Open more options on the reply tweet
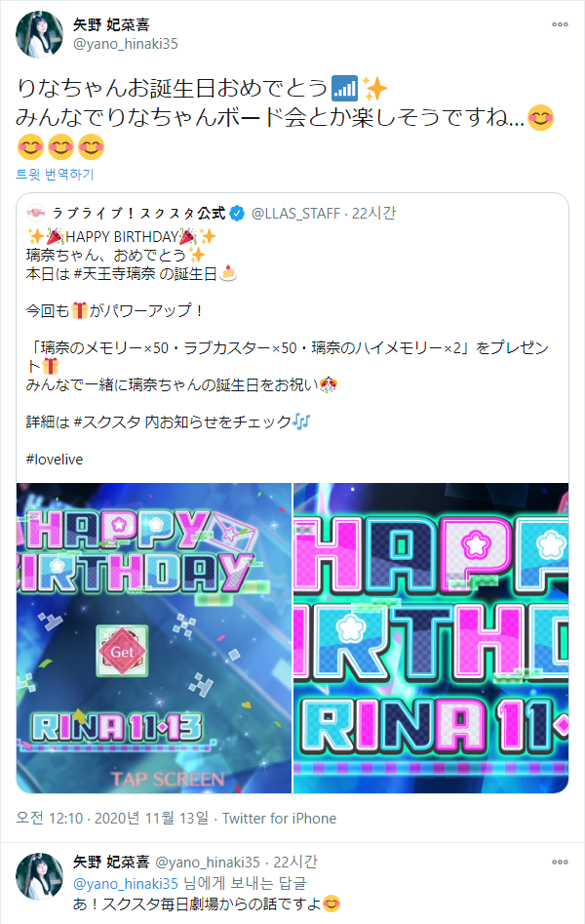Screen dimensions: 585x924 560,862
